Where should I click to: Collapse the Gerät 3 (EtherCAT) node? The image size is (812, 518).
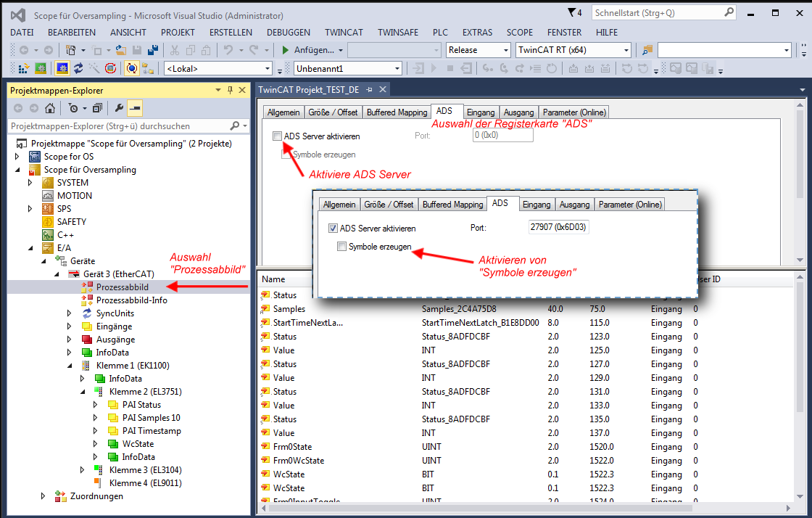pyautogui.click(x=57, y=274)
